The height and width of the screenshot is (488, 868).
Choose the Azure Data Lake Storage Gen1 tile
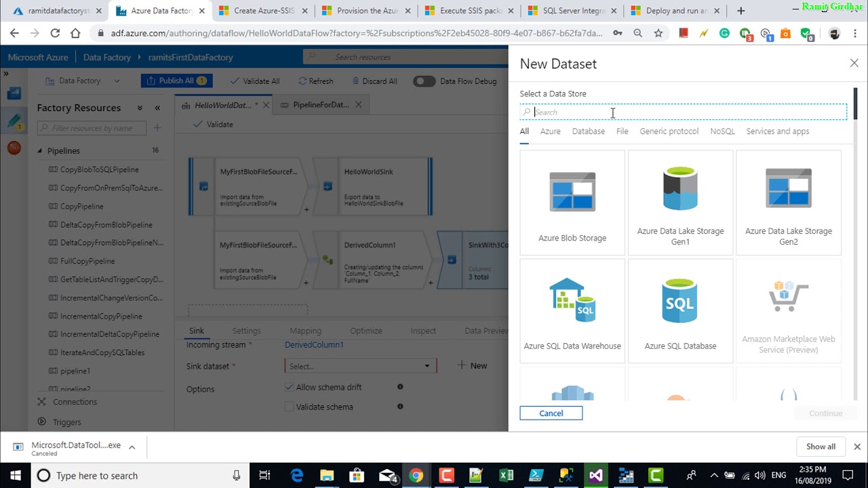tap(680, 203)
